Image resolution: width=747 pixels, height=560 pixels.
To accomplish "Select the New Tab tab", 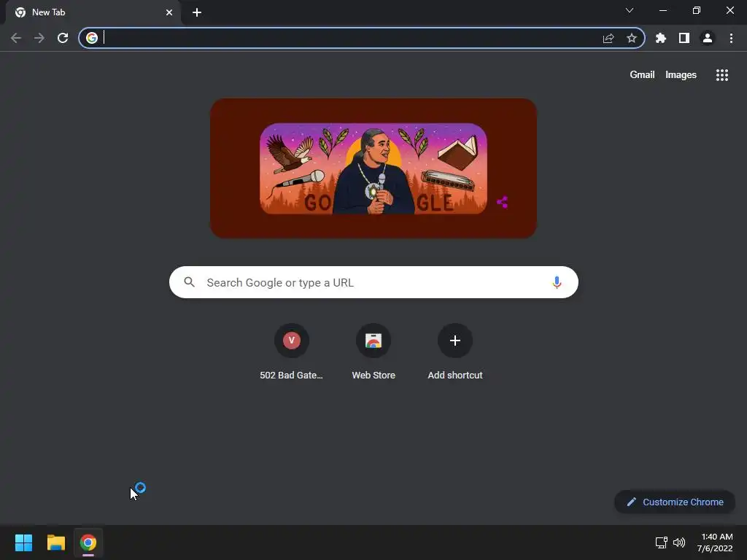I will coord(93,12).
